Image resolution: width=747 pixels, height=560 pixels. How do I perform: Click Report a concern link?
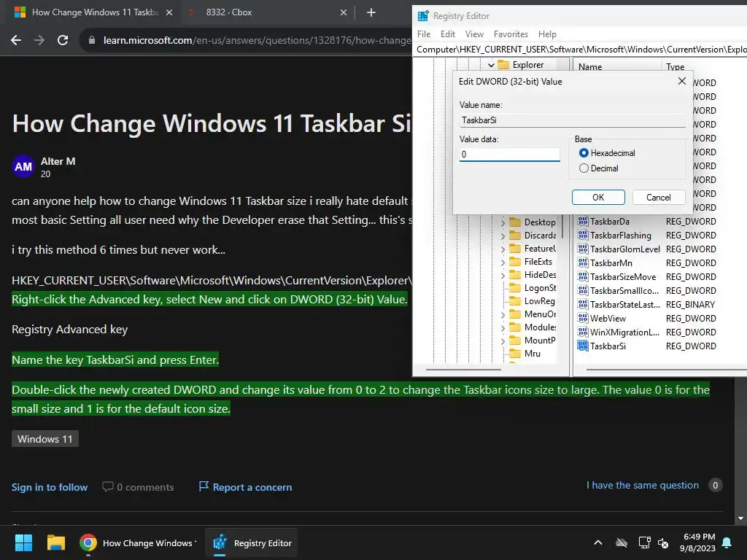[245, 486]
